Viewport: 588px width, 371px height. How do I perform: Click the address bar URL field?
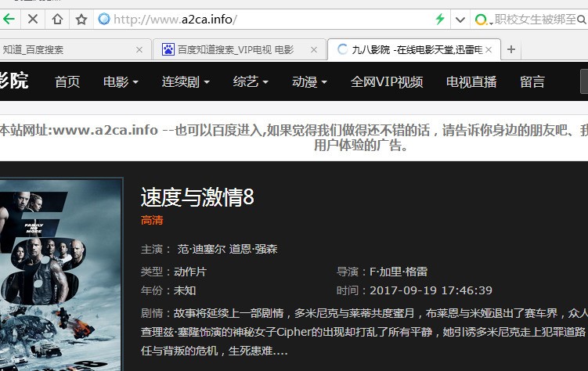click(266, 19)
